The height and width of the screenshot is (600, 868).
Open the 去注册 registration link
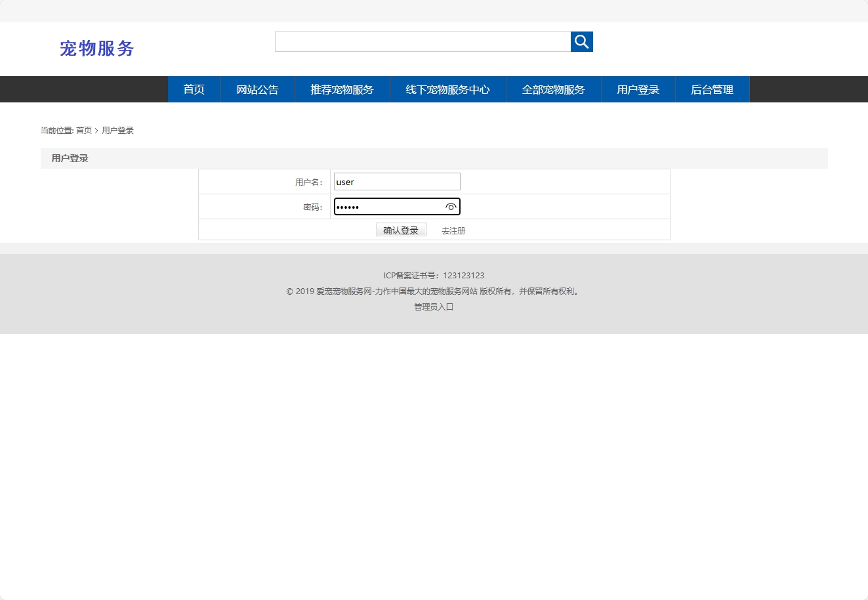tap(453, 230)
